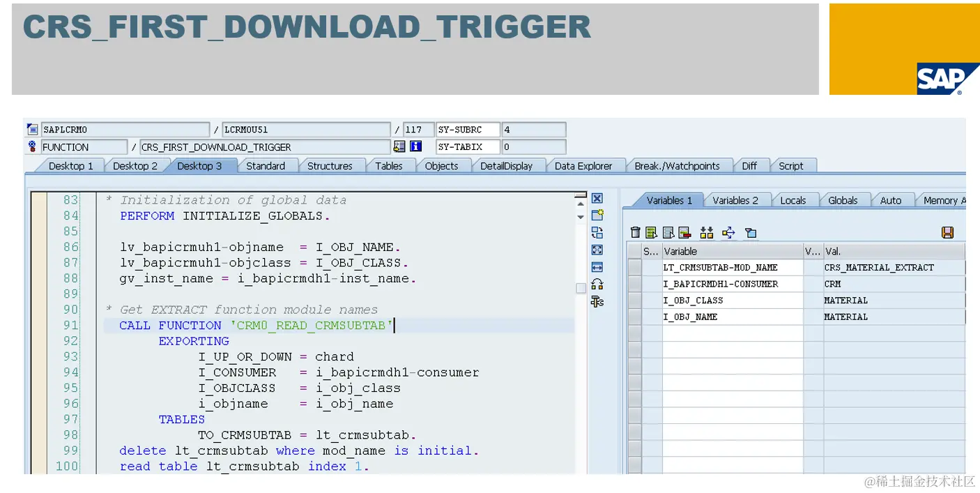Switch to Locals tab
Viewport: 980px width, 493px height.
pyautogui.click(x=793, y=200)
